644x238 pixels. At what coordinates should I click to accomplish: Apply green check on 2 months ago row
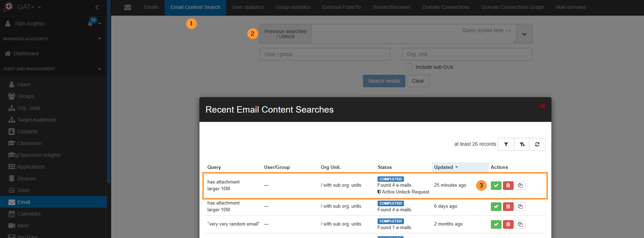(x=496, y=224)
